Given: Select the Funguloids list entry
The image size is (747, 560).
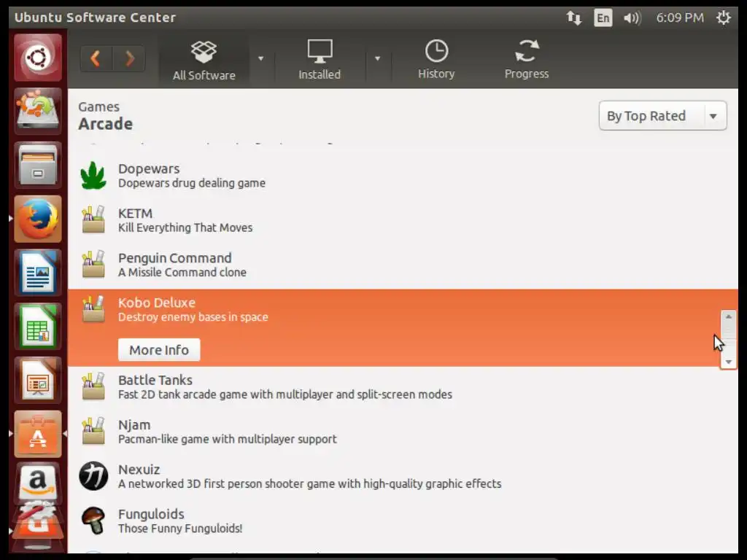Looking at the screenshot, I should (403, 521).
